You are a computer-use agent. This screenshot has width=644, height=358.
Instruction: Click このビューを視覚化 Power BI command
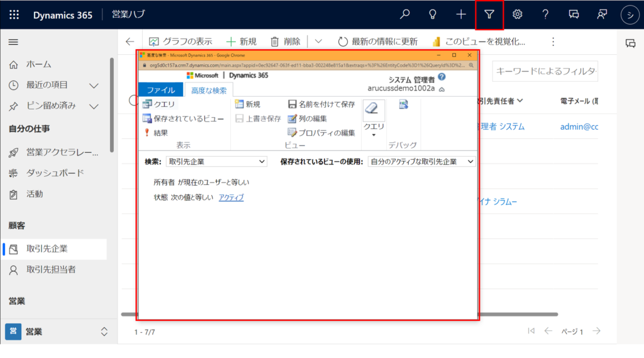coord(479,42)
